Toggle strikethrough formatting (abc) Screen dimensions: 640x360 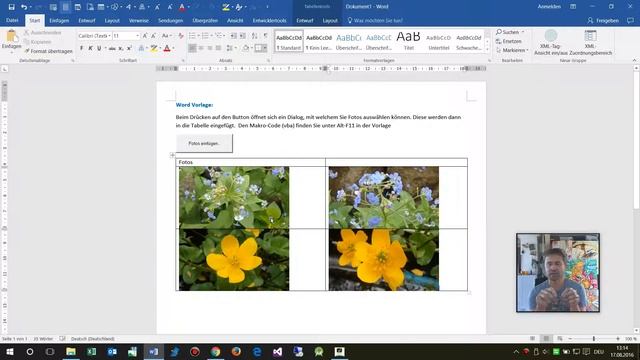tap(112, 48)
